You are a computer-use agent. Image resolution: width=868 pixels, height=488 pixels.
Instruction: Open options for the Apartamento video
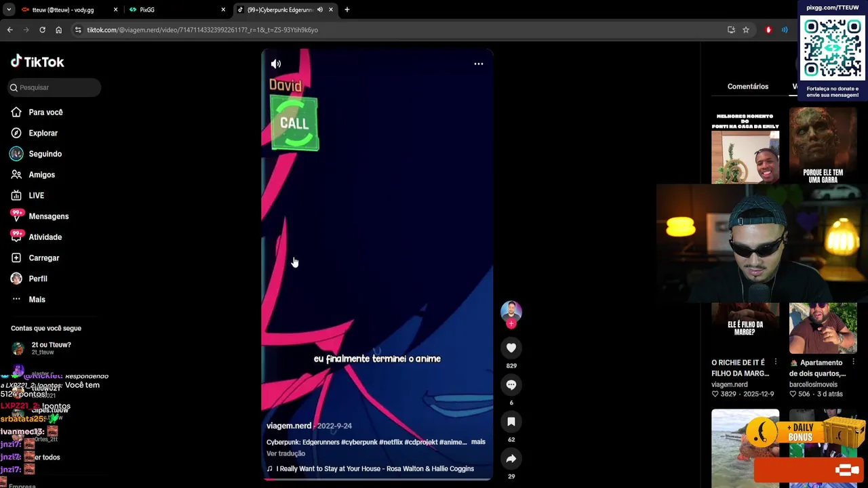[853, 363]
